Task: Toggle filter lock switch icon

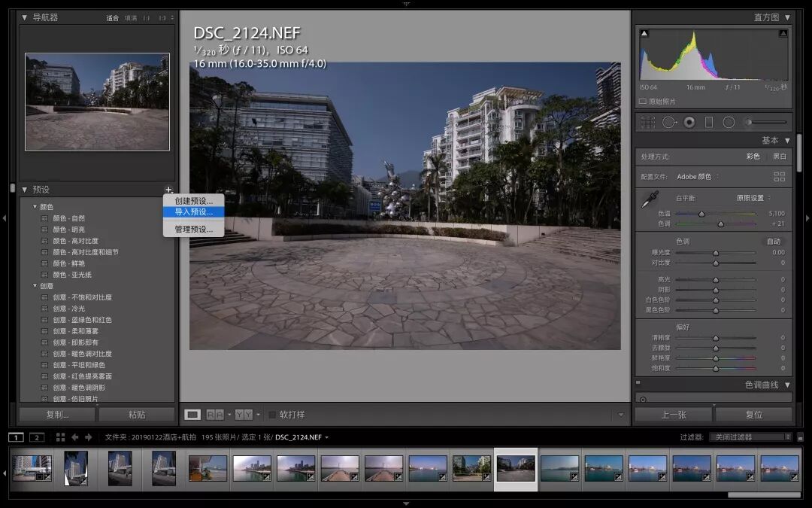Action: (800, 437)
